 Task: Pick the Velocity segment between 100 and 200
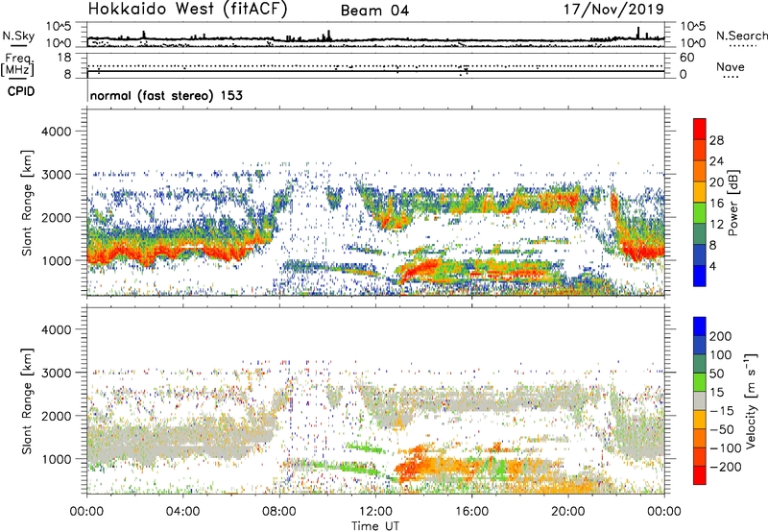click(700, 345)
